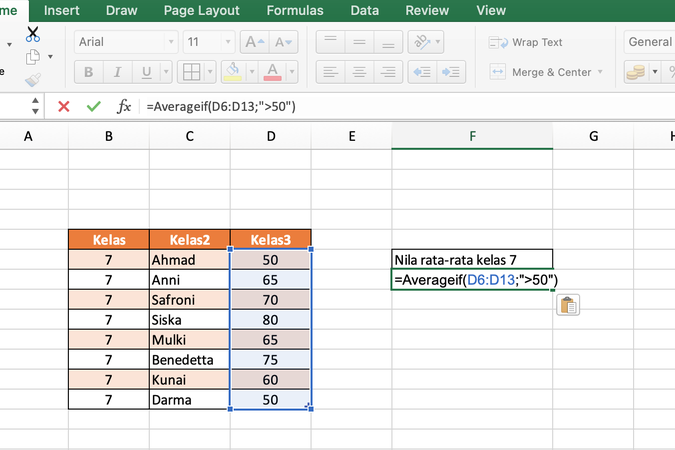Open the Insert Function fx dialog

point(124,106)
